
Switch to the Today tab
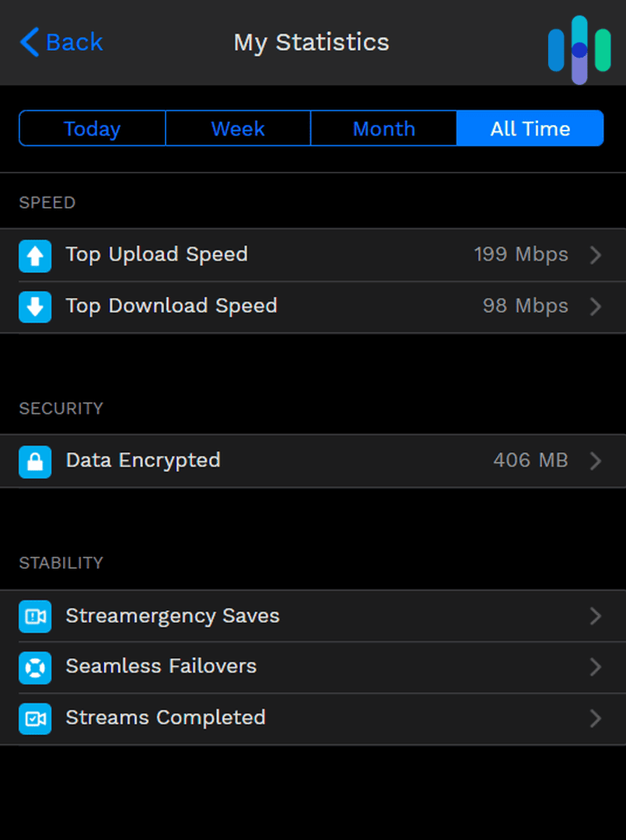tap(91, 128)
